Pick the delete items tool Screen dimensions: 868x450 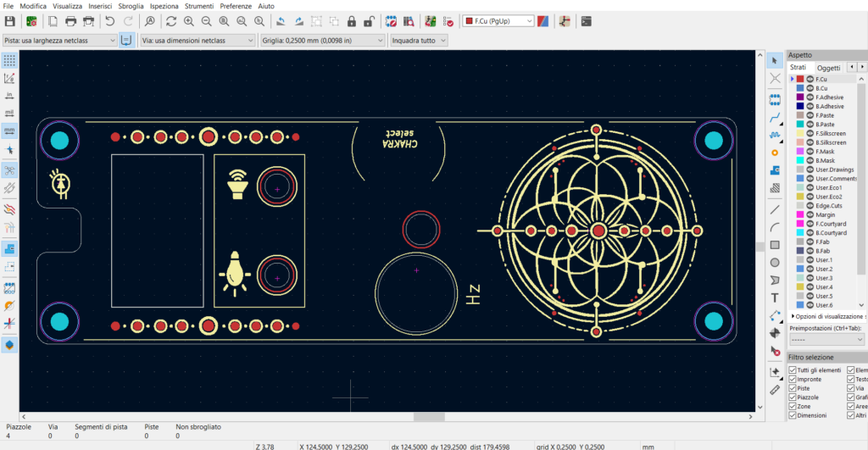point(775,351)
